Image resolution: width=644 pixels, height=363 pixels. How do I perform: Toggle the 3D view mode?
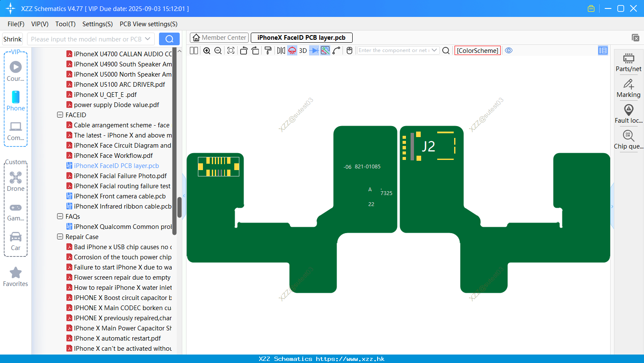303,50
